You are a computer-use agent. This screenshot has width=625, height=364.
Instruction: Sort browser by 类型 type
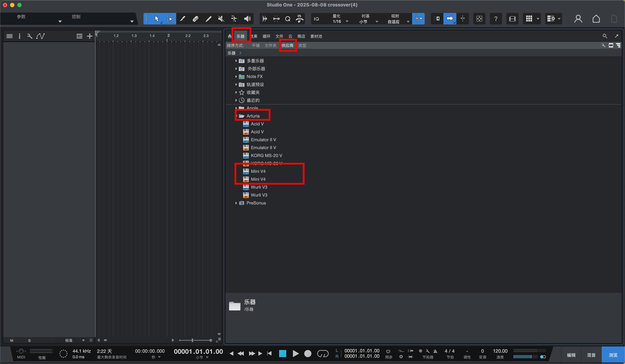(x=302, y=46)
